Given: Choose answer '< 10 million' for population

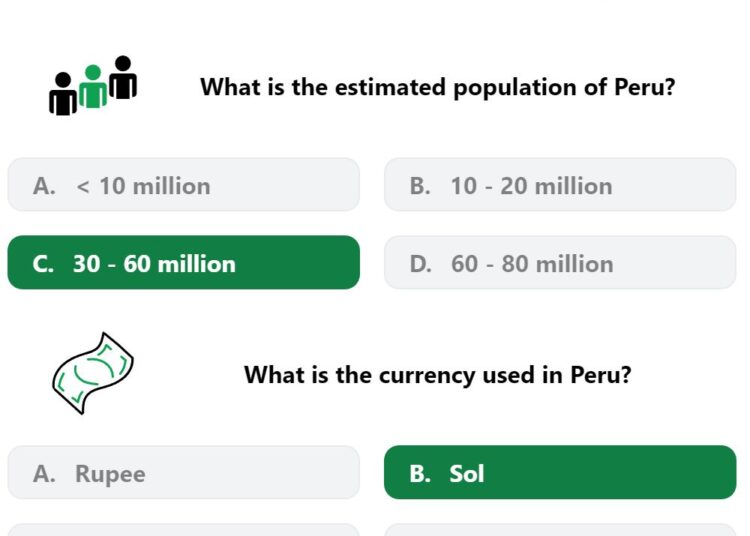Looking at the screenshot, I should [x=184, y=185].
